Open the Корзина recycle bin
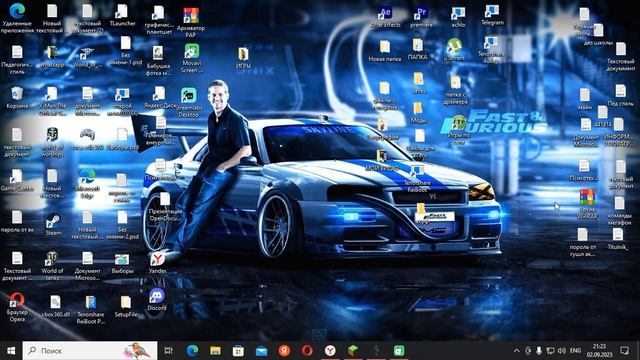Image resolution: width=640 pixels, height=360 pixels. point(17,98)
